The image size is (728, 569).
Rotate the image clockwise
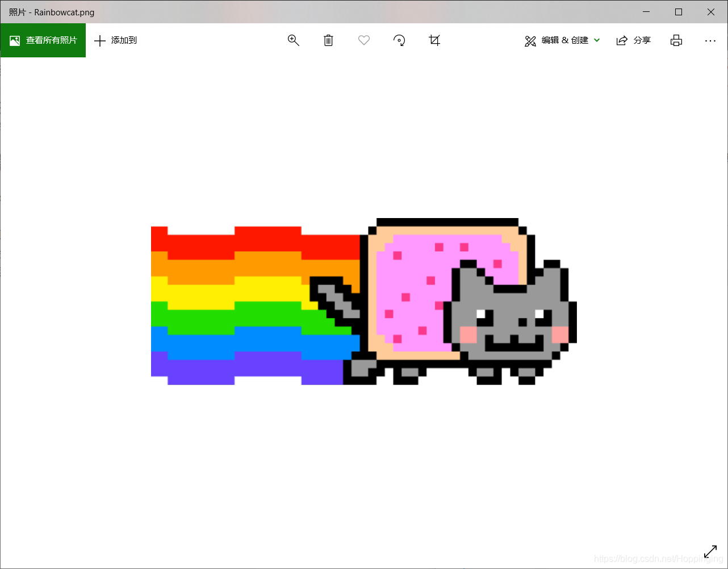[399, 40]
